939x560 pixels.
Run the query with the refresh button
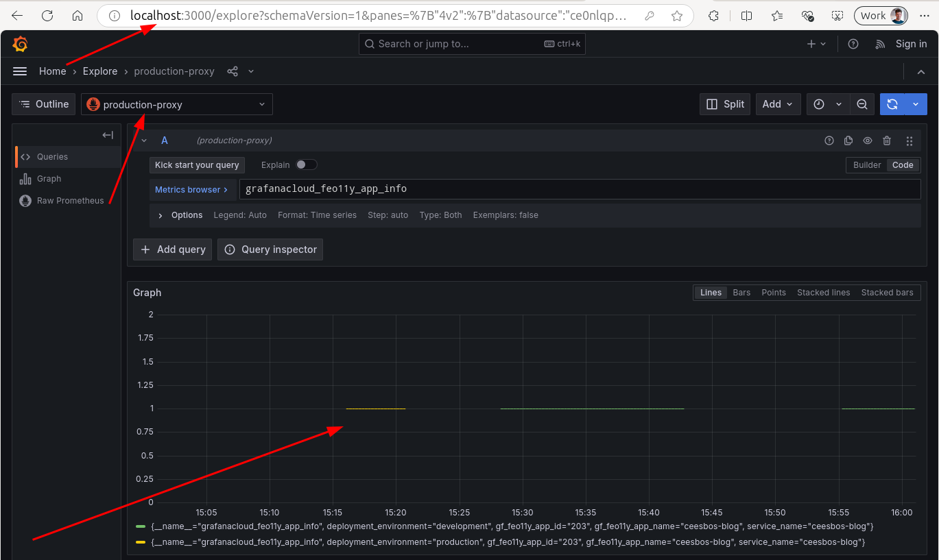(892, 104)
